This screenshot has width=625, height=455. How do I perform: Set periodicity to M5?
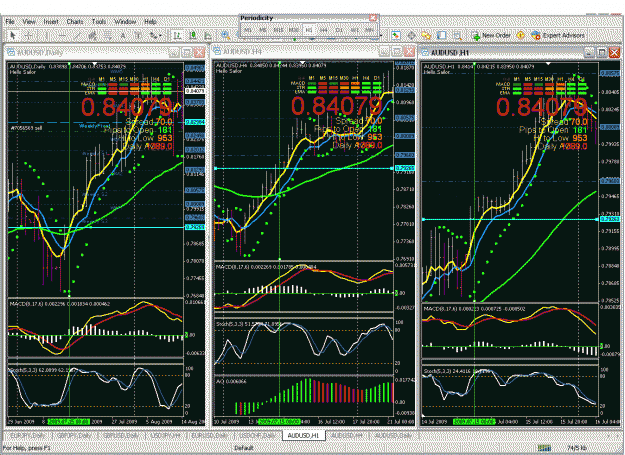click(263, 30)
